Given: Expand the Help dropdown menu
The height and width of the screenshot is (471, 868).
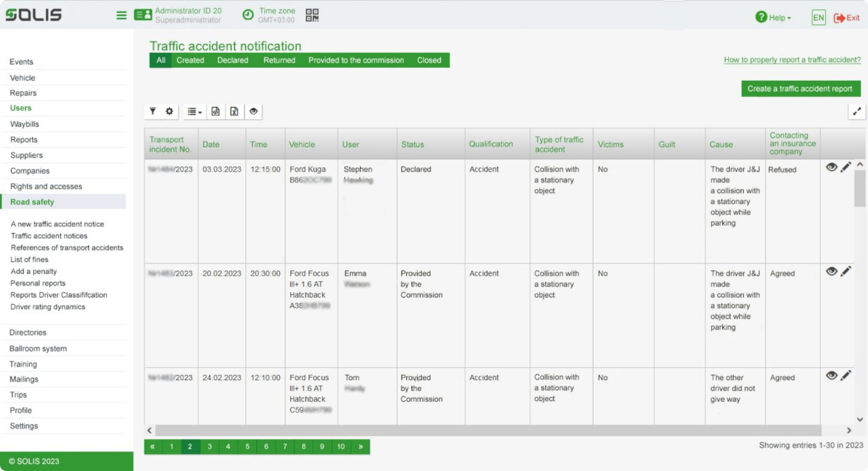Looking at the screenshot, I should pos(773,17).
